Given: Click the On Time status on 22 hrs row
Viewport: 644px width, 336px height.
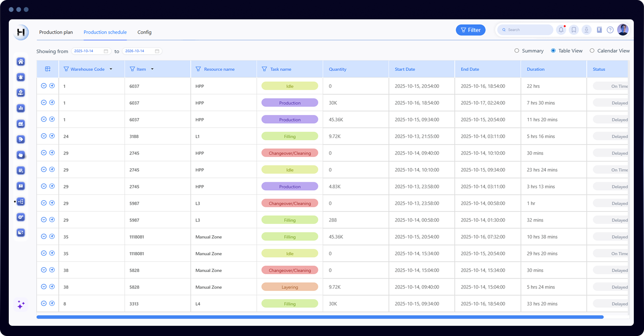Looking at the screenshot, I should click(x=611, y=86).
